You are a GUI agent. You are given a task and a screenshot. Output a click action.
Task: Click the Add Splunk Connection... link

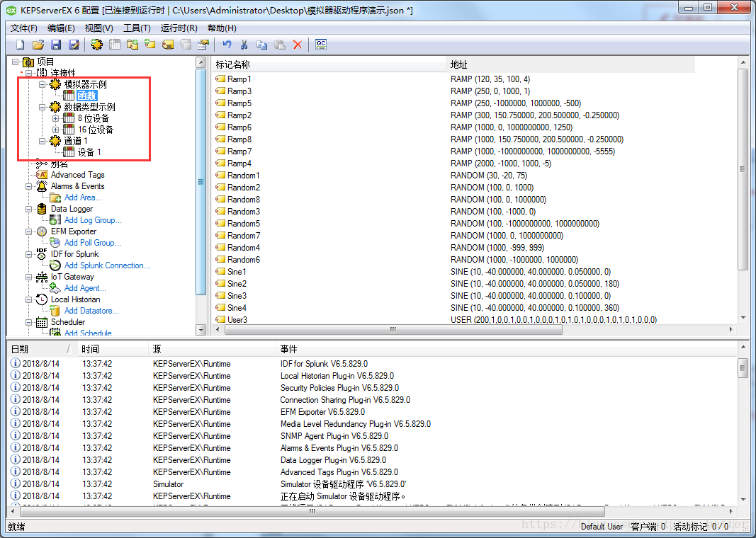(107, 265)
